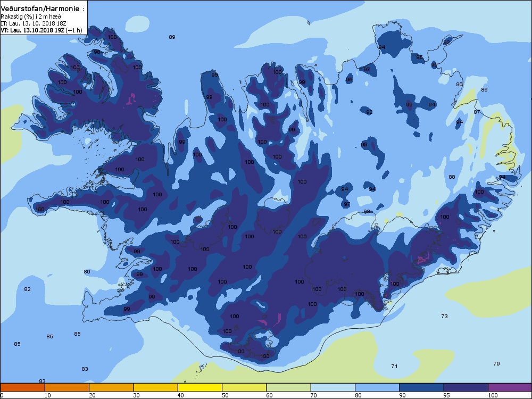Select the 20–30 amber legend swatch

click(111, 387)
